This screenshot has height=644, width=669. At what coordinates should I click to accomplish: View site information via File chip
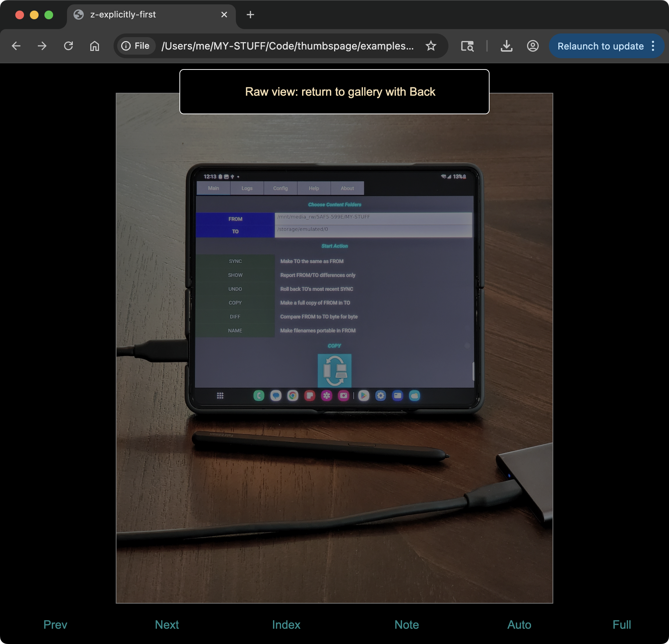click(x=135, y=46)
